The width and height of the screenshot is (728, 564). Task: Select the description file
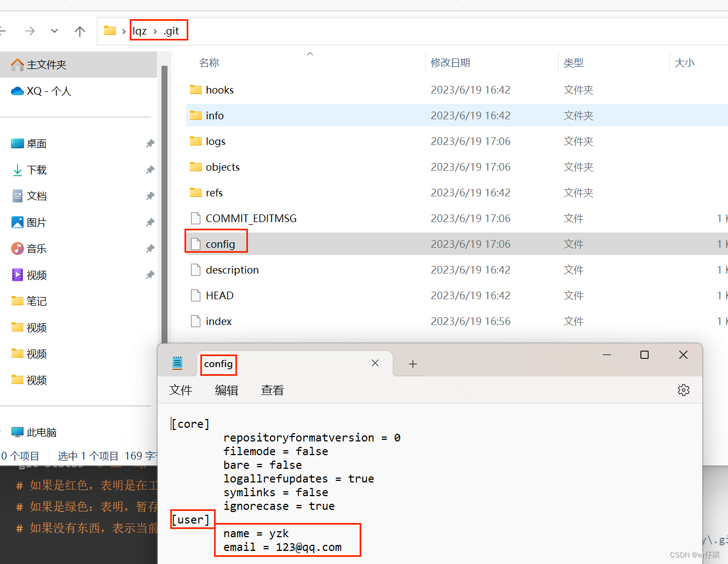pos(457,270)
